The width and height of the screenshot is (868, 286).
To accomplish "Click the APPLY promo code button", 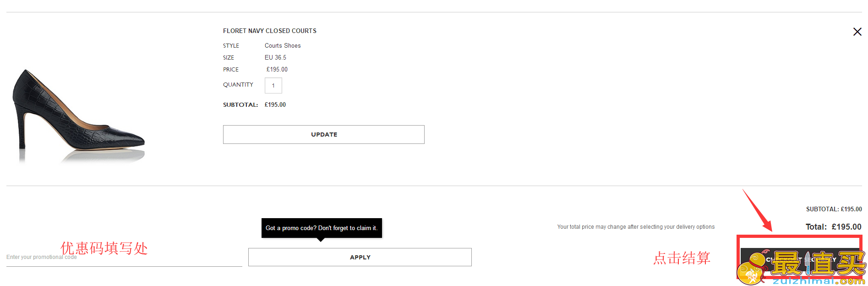I will (x=360, y=257).
